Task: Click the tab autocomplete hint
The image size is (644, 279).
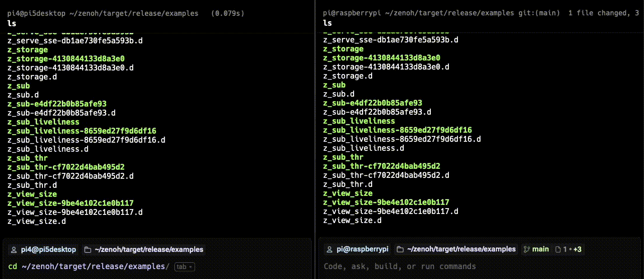Action: pyautogui.click(x=184, y=267)
